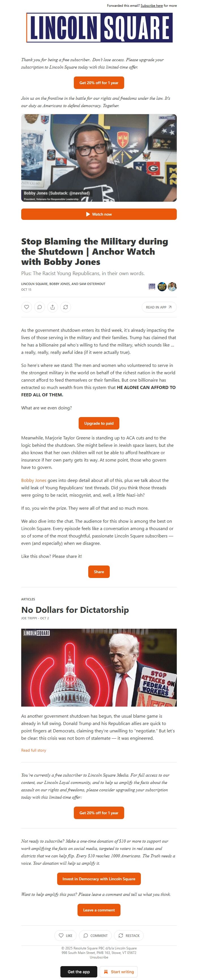Click the orange Share button
Screen dimensions: 198x980
click(99, 571)
